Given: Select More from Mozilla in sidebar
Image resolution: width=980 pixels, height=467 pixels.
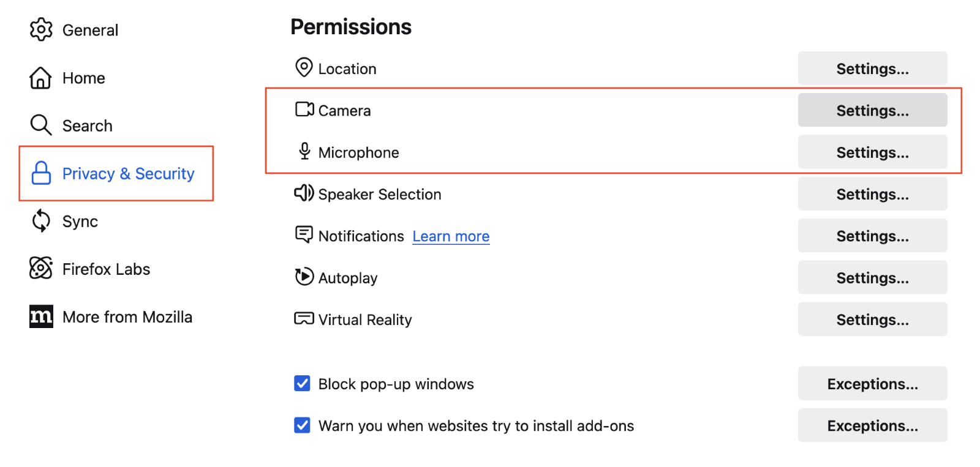Looking at the screenshot, I should click(127, 317).
